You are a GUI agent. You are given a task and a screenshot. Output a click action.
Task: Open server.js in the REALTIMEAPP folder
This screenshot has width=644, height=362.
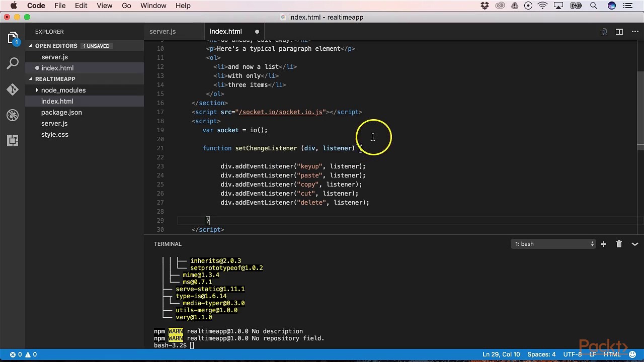pos(54,123)
